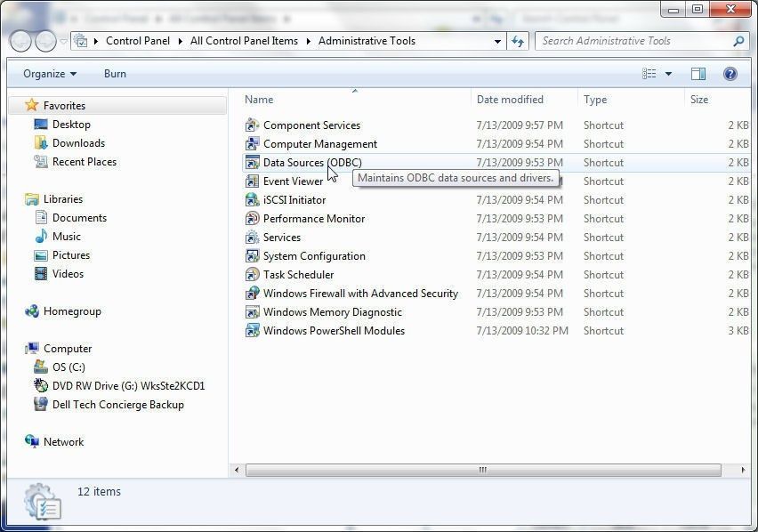Open the Organize dropdown menu
758x532 pixels.
50,74
